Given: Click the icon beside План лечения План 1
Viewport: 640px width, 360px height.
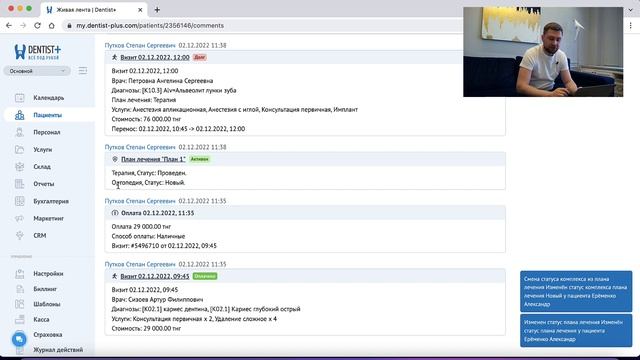Looking at the screenshot, I should tap(115, 159).
